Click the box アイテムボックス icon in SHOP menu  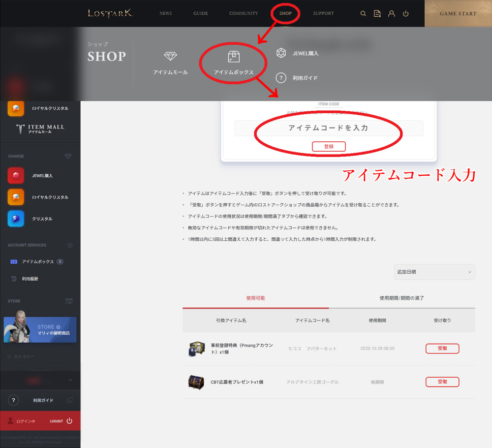(x=233, y=57)
